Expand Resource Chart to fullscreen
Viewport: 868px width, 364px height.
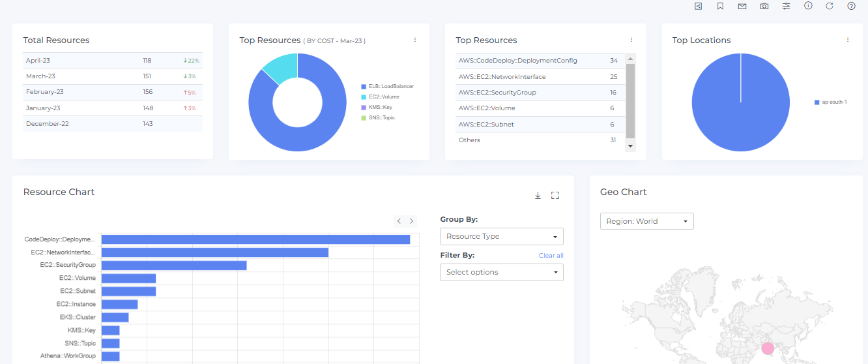click(555, 195)
